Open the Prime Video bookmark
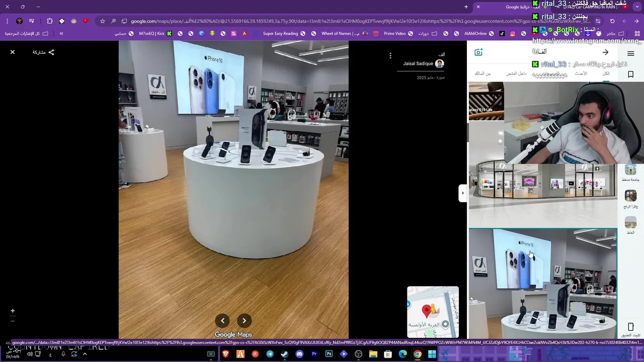The width and height of the screenshot is (644, 362). click(398, 34)
